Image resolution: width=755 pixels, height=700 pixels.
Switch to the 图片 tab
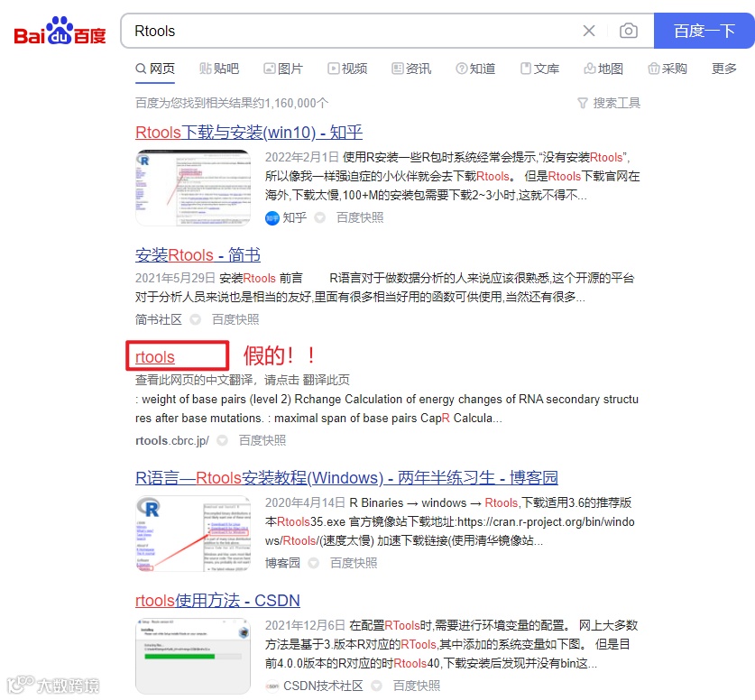coord(283,69)
